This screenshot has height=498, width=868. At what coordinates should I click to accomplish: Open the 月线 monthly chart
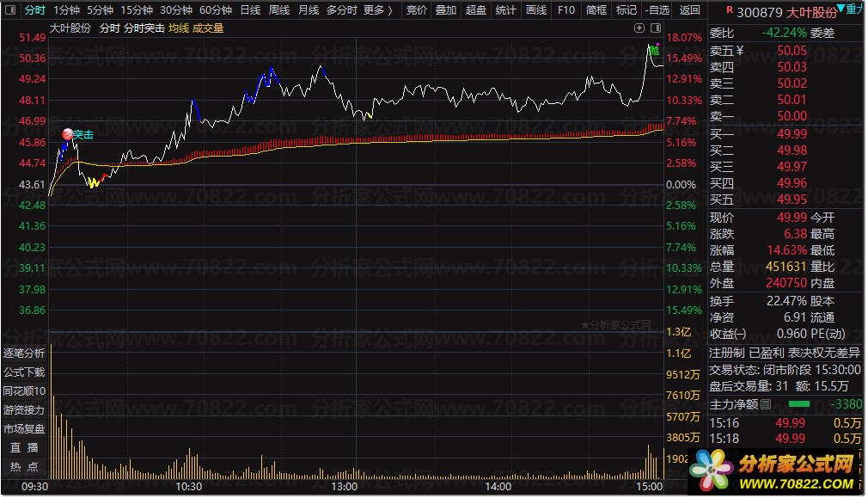(x=309, y=10)
